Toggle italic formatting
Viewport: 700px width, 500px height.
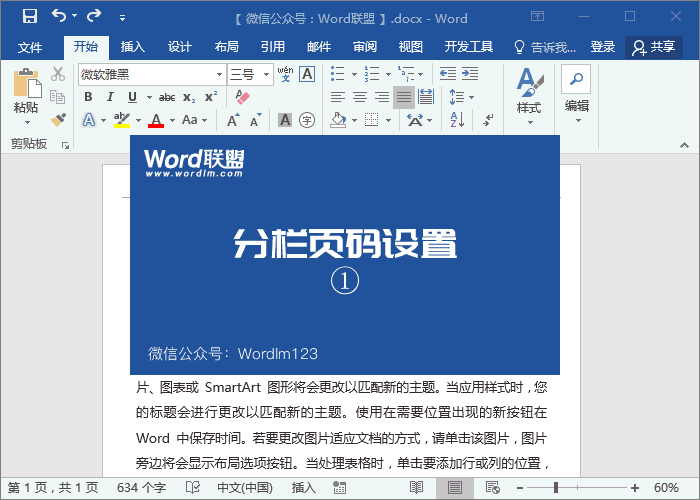(x=110, y=97)
